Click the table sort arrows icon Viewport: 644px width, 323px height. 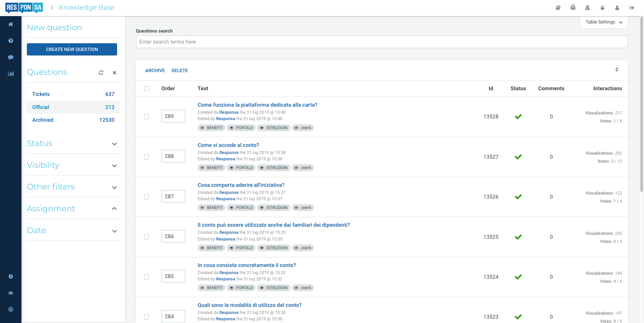coord(617,70)
